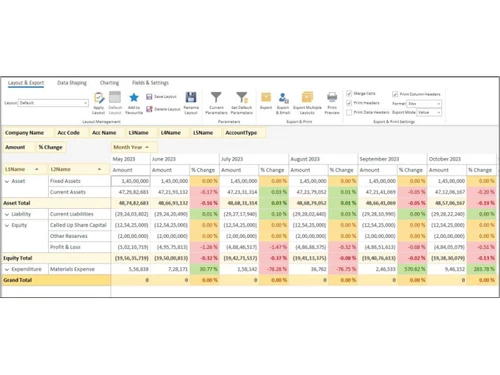Select the Current Assets row label
500x375 pixels.
tap(79, 192)
